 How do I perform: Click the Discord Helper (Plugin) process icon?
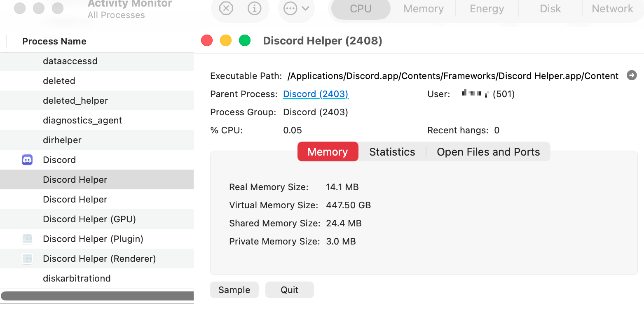[27, 239]
